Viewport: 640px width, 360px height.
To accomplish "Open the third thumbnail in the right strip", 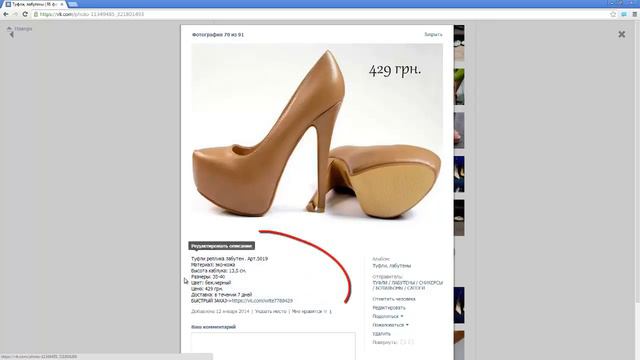I will pos(459,130).
